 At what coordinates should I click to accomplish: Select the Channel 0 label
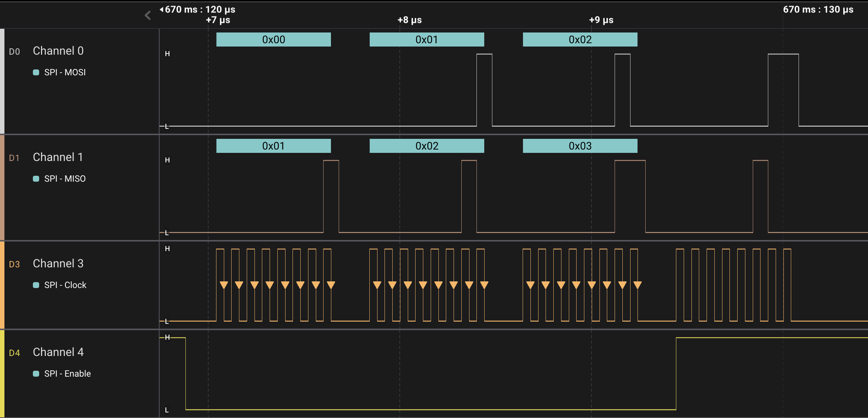[58, 51]
